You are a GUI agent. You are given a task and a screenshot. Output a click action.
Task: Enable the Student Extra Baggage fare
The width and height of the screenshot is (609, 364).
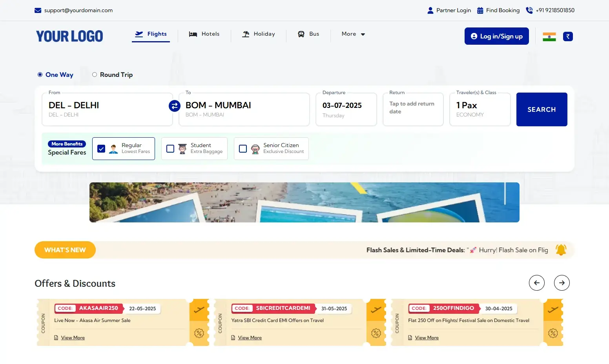pyautogui.click(x=170, y=149)
